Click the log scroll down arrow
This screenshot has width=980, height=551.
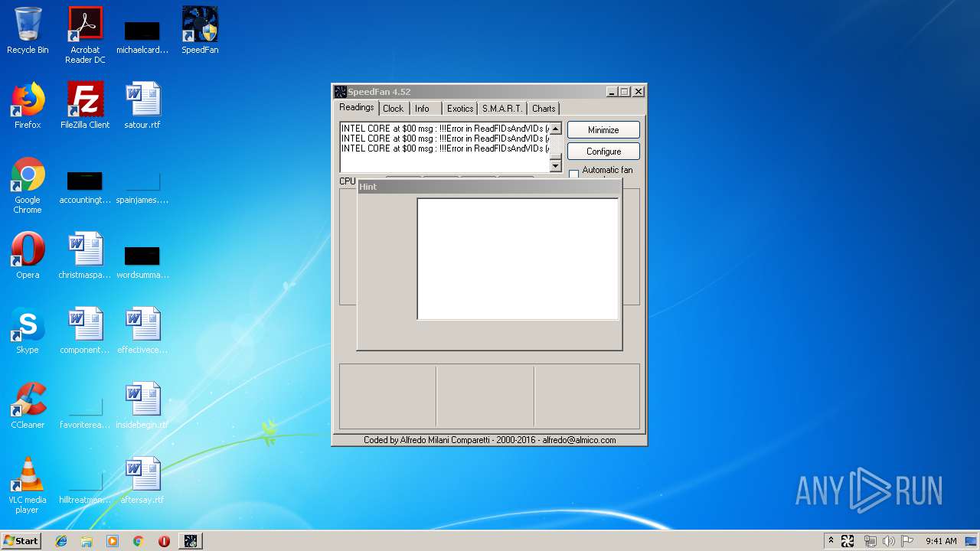tap(556, 166)
